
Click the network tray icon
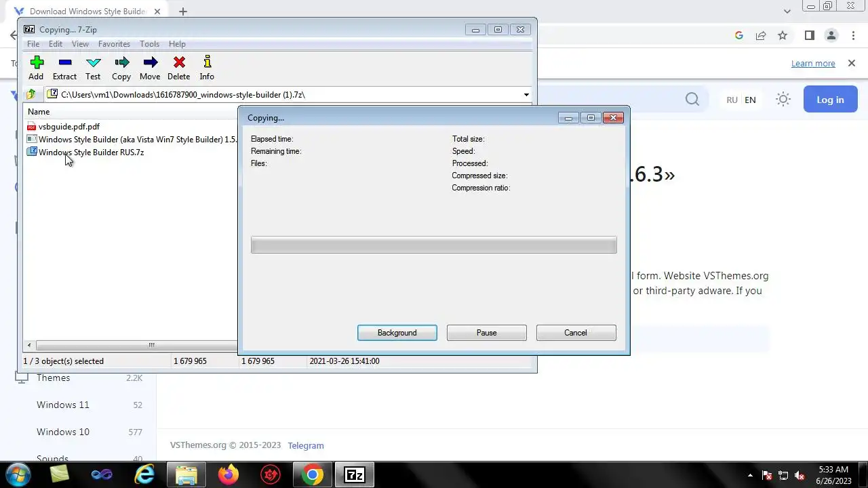(783, 476)
